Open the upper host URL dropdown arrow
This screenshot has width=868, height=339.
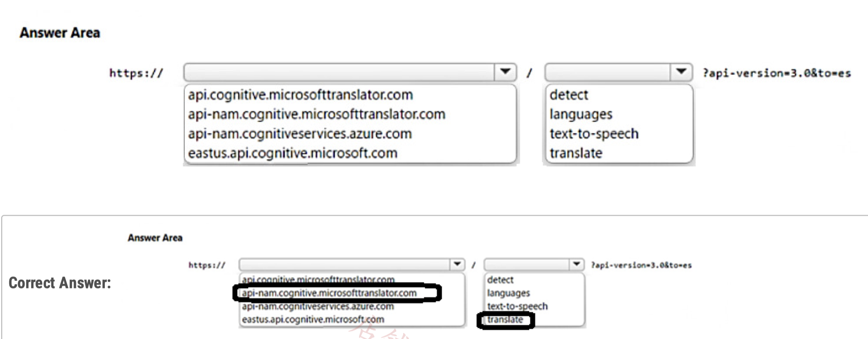point(505,72)
